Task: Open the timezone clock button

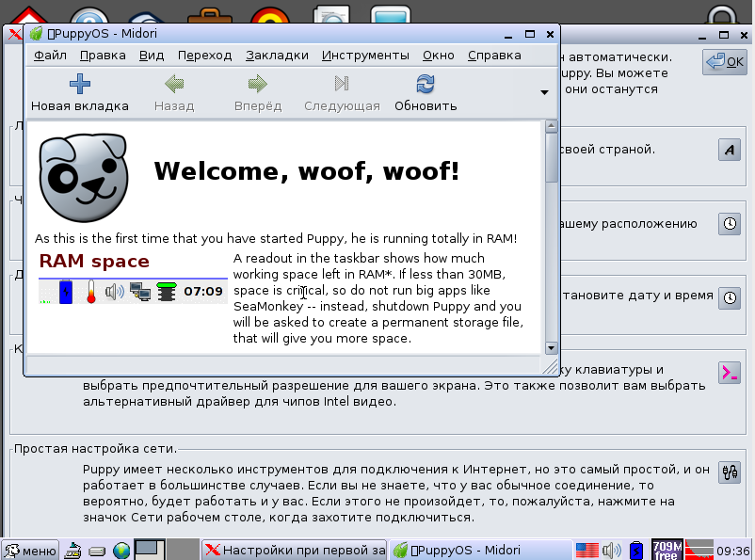Action: click(x=730, y=224)
